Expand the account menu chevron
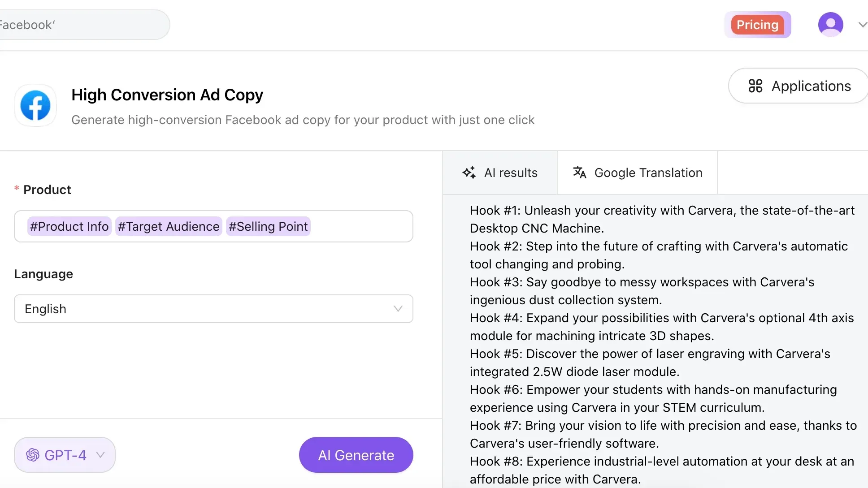Image resolution: width=868 pixels, height=488 pixels. click(x=862, y=25)
